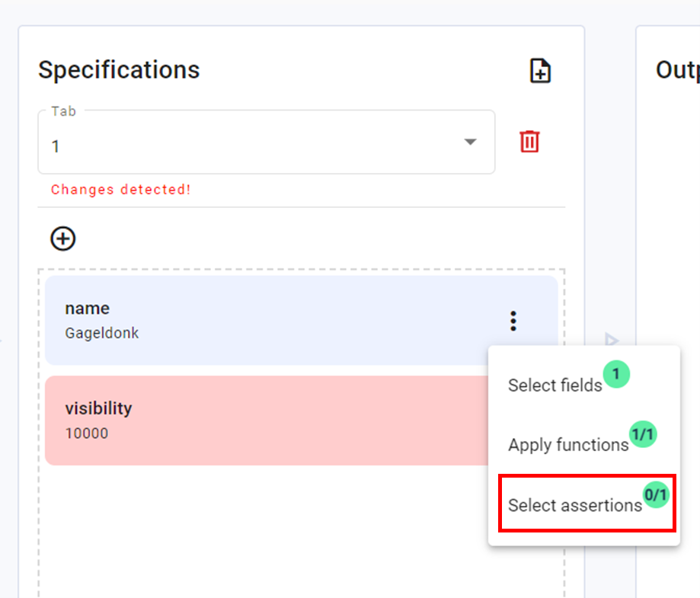
Task: Click the partially visible Output panel heading
Action: tap(677, 70)
